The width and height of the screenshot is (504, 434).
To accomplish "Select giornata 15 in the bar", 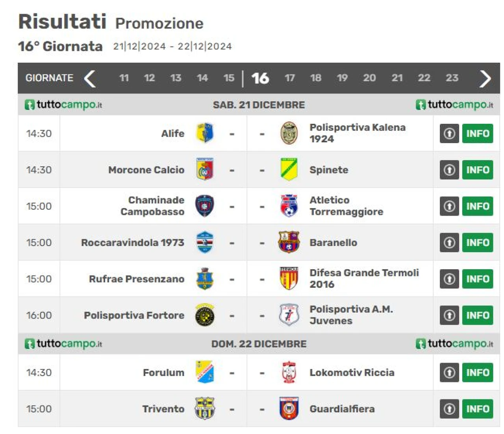I will [229, 78].
